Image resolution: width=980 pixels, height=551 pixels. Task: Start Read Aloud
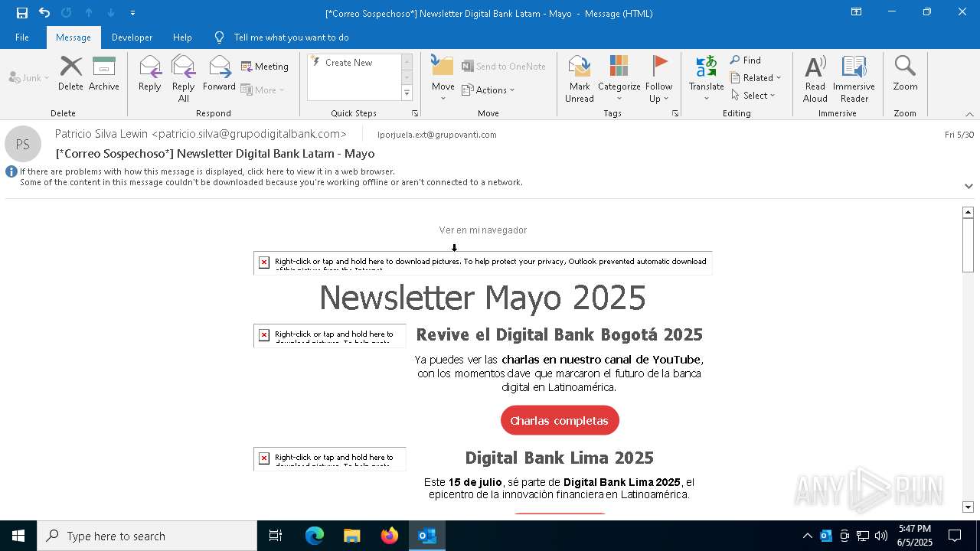point(815,79)
